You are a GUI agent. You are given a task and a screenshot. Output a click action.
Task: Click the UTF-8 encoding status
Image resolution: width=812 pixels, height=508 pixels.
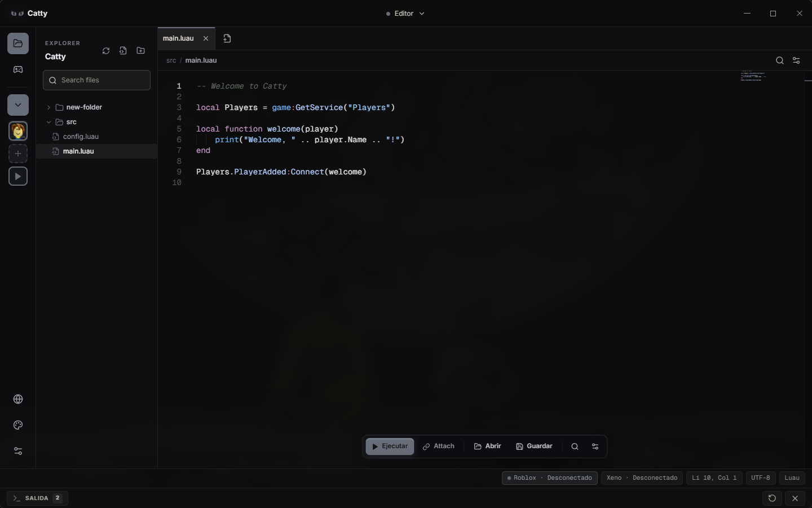pos(761,478)
